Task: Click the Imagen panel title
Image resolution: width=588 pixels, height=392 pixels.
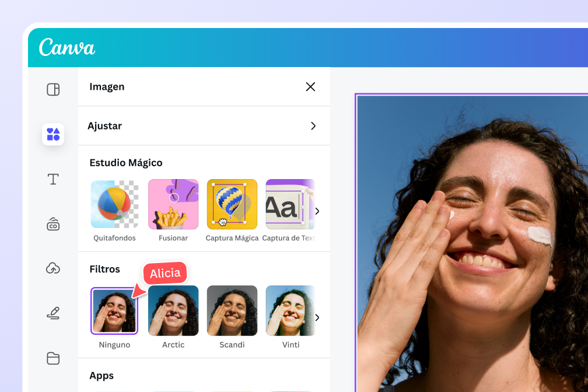Action: pos(107,87)
